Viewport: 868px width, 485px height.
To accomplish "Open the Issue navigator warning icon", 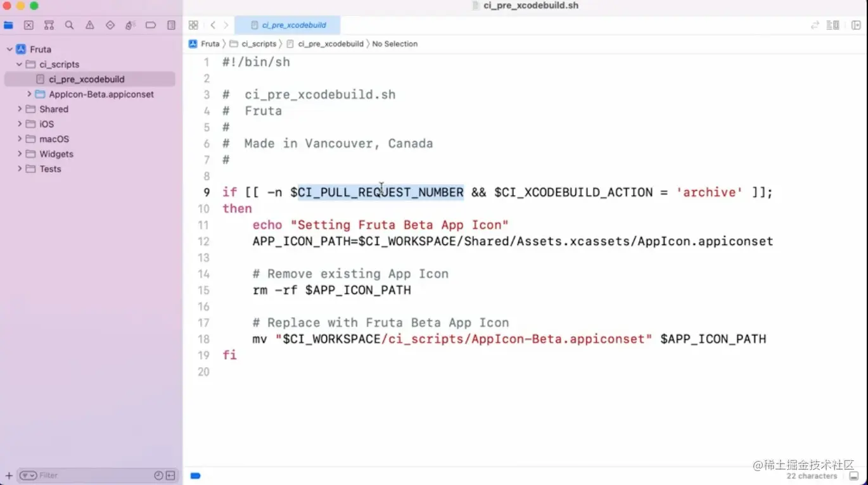I will pyautogui.click(x=89, y=25).
